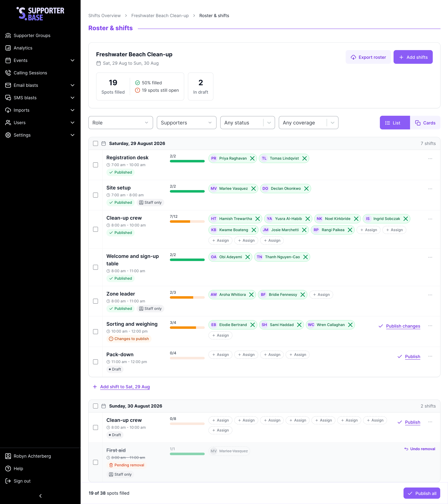Viewport: 448px width, 504px height.
Task: Undo removal of First aid shift
Action: pyautogui.click(x=420, y=449)
